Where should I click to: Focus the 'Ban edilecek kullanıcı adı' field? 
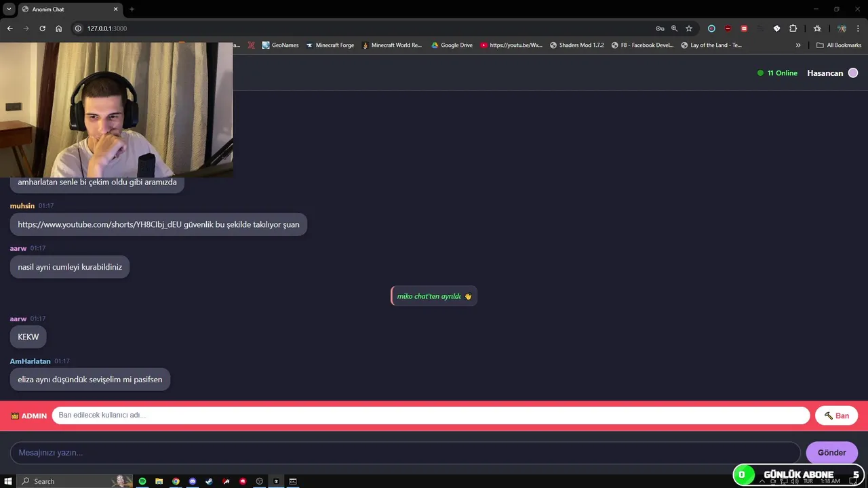[431, 415]
